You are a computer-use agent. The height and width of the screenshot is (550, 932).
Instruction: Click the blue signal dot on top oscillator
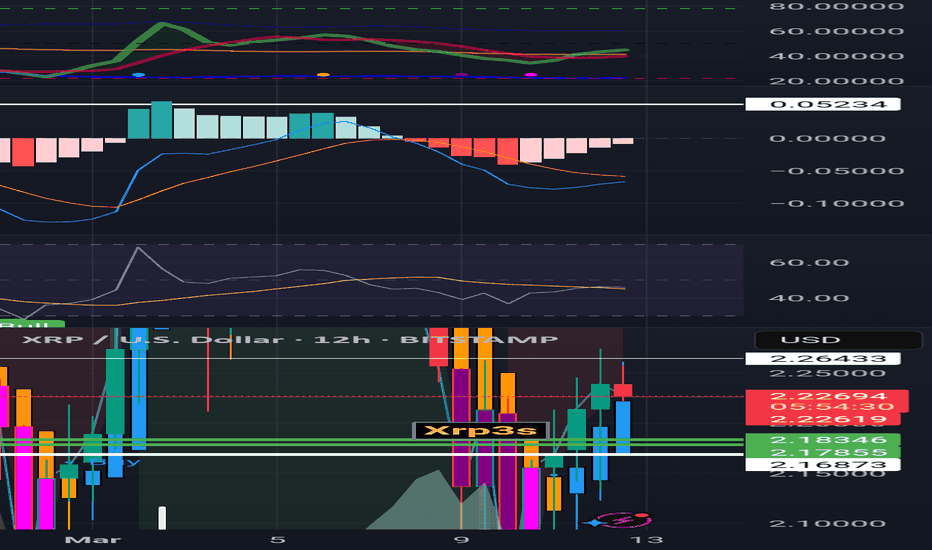[138, 75]
